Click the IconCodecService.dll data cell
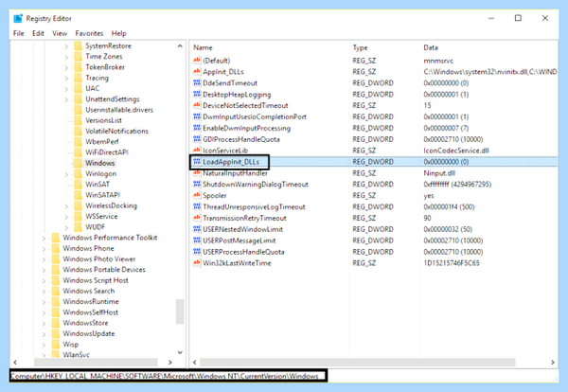The image size is (568, 392). click(x=456, y=150)
